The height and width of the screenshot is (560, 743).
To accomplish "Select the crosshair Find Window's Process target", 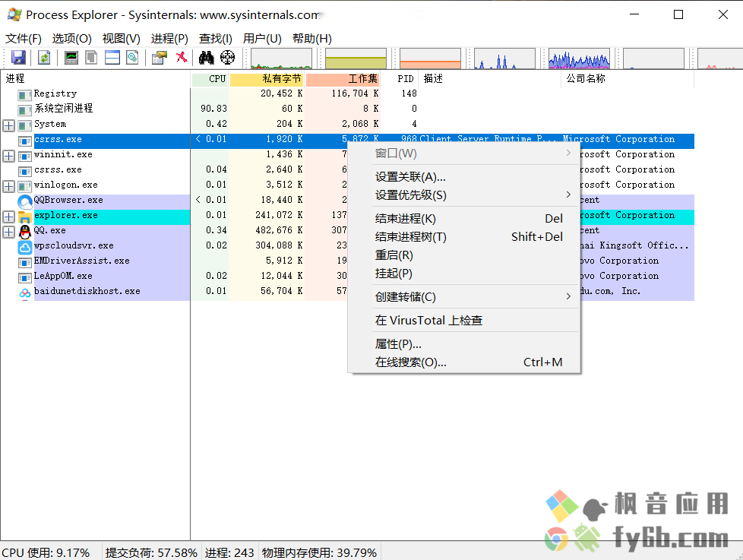I will click(x=227, y=58).
